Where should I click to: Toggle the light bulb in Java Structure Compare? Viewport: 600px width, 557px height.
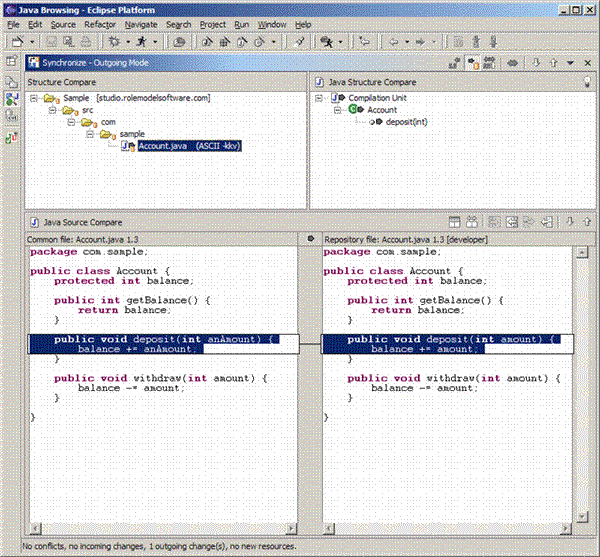coord(587,82)
